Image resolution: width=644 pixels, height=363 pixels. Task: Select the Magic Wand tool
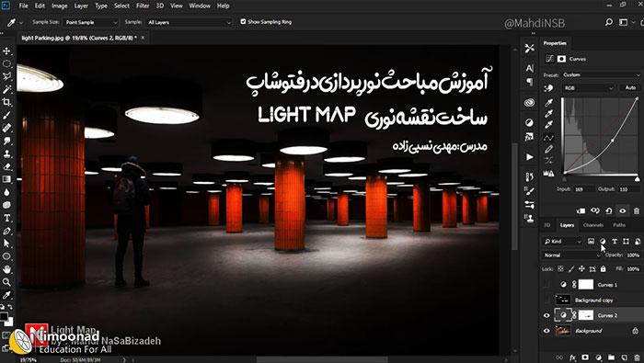point(7,89)
